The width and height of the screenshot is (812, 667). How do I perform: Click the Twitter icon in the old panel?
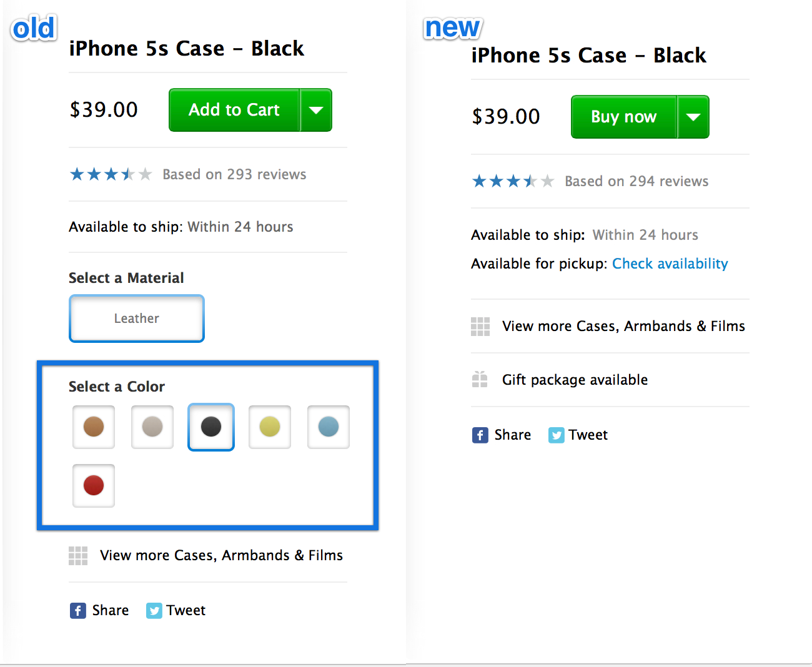point(154,611)
